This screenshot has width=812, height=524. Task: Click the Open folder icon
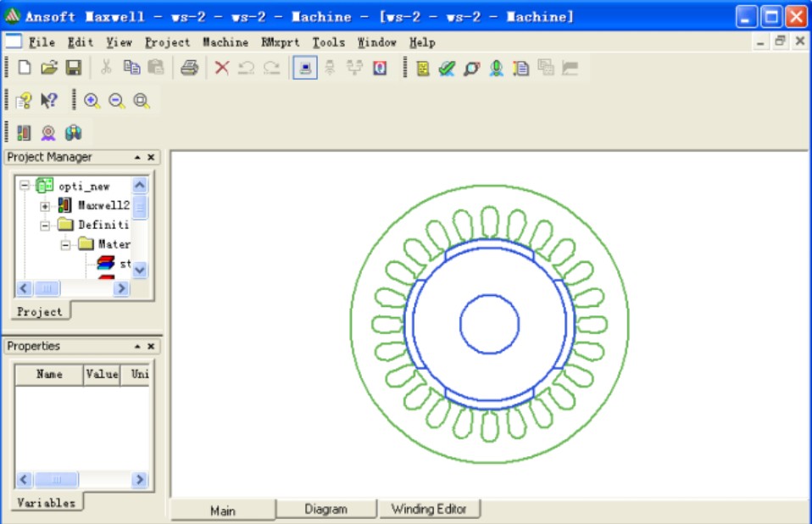[x=49, y=67]
